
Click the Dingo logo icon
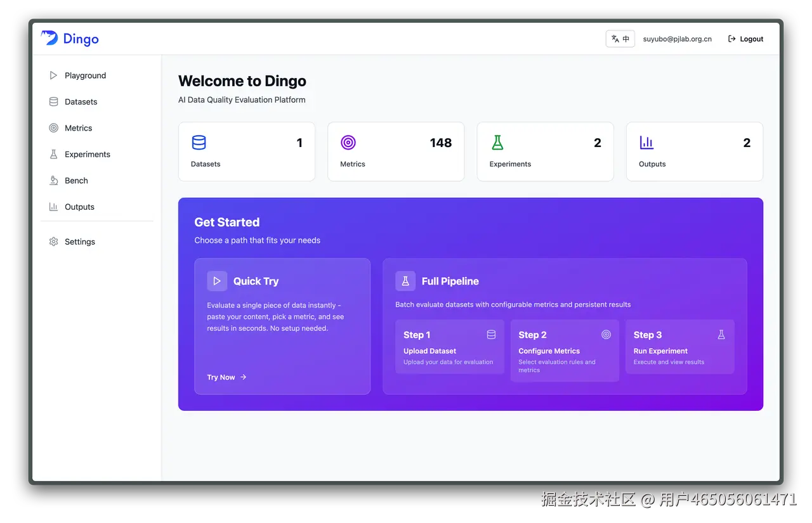pyautogui.click(x=49, y=38)
